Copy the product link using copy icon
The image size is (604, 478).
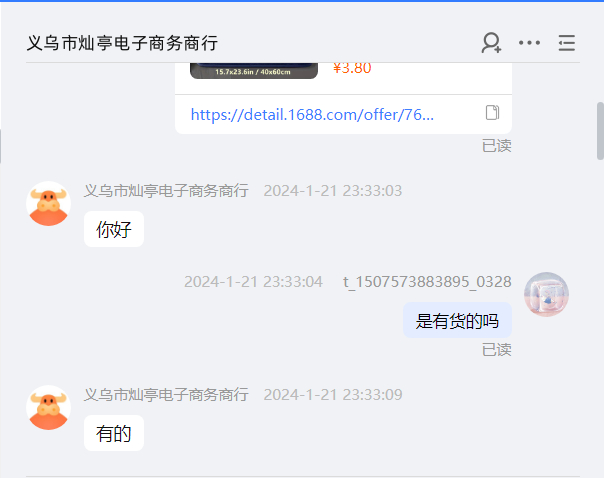pos(492,113)
